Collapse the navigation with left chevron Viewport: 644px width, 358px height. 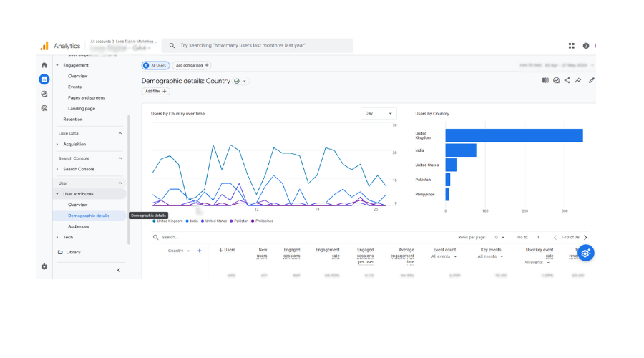tap(119, 271)
